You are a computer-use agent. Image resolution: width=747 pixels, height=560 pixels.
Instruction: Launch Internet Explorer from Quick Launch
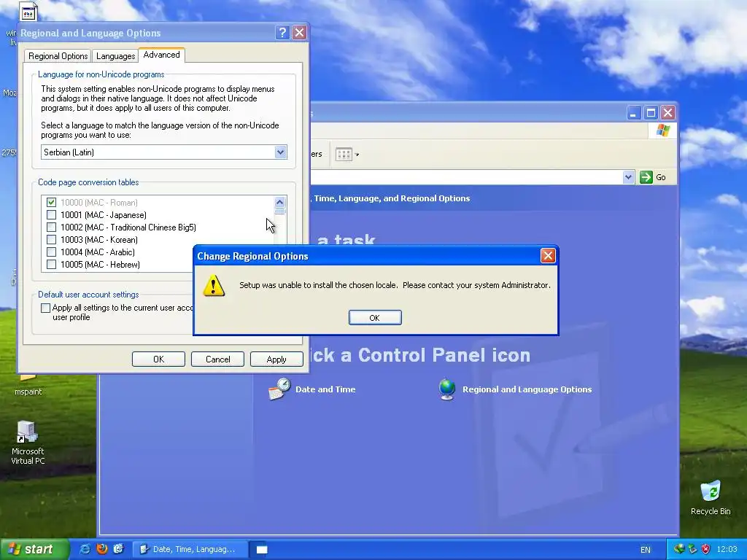point(85,549)
